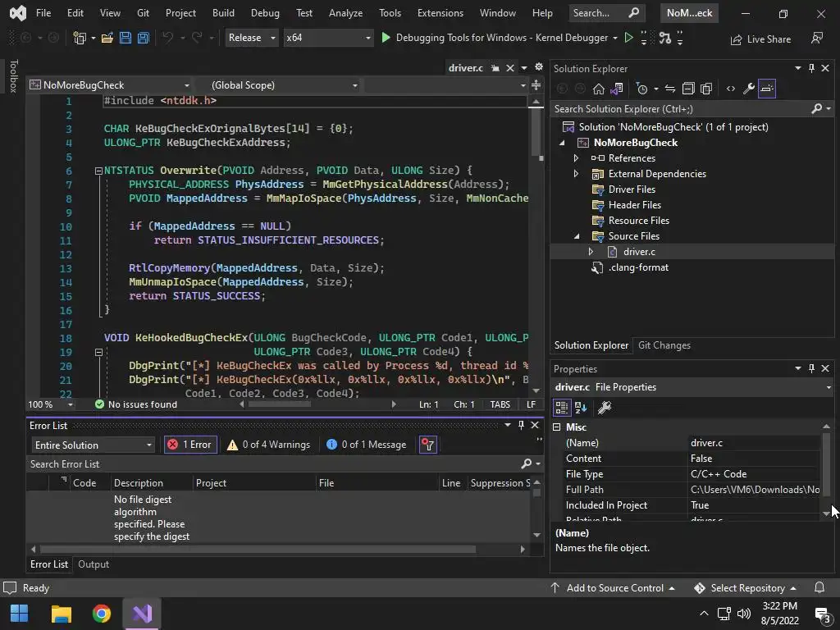Click the Send Feedback person icon

coord(816,38)
